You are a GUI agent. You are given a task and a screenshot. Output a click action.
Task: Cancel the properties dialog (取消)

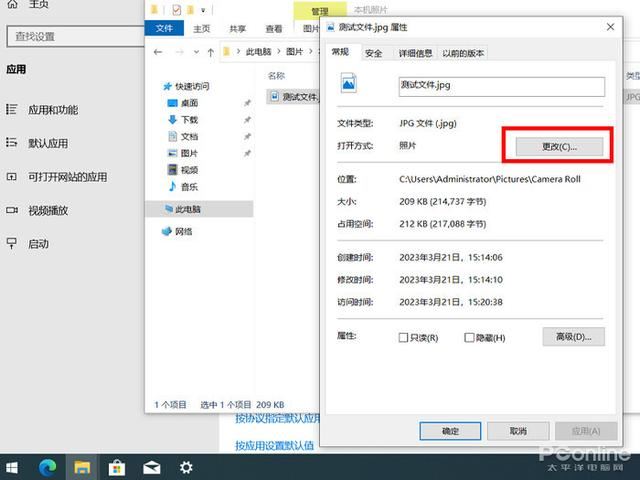point(518,431)
